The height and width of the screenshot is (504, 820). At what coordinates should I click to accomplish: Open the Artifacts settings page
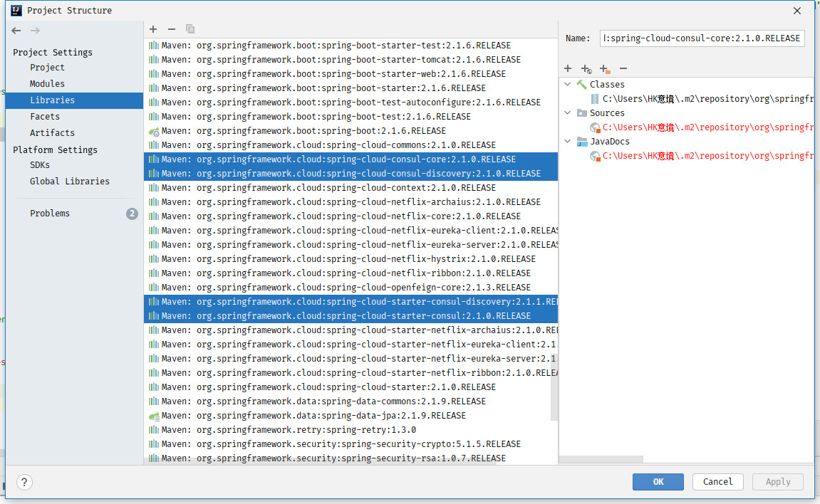[52, 132]
